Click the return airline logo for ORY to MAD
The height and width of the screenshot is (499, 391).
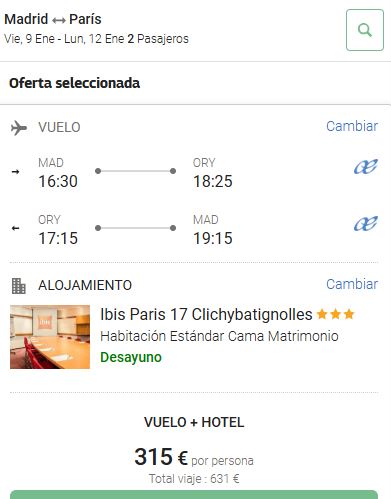366,223
